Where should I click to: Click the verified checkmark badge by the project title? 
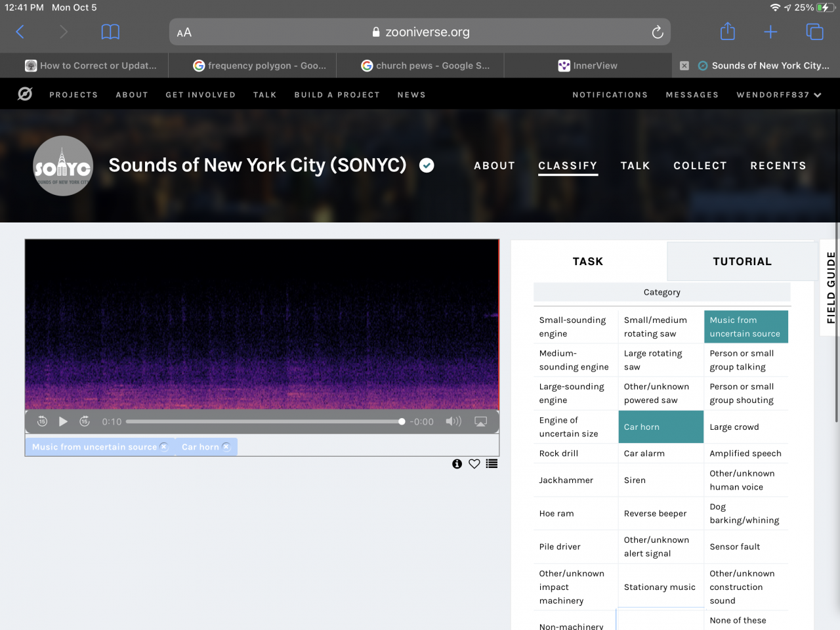(x=427, y=165)
